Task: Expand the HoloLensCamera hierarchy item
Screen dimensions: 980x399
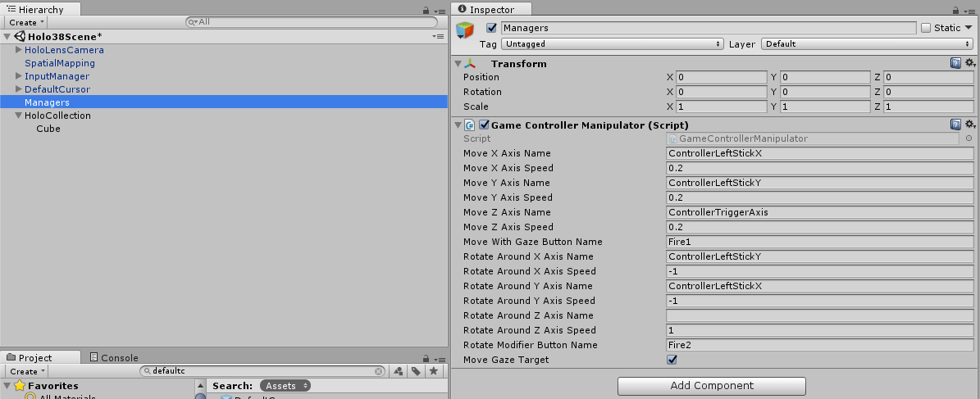Action: click(19, 50)
